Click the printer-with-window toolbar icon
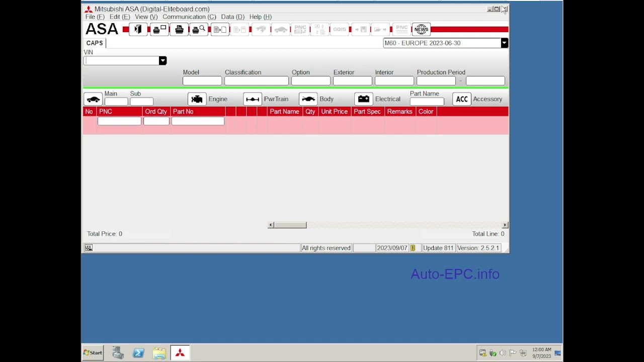Screen dimensions: 644x362 point(159,29)
